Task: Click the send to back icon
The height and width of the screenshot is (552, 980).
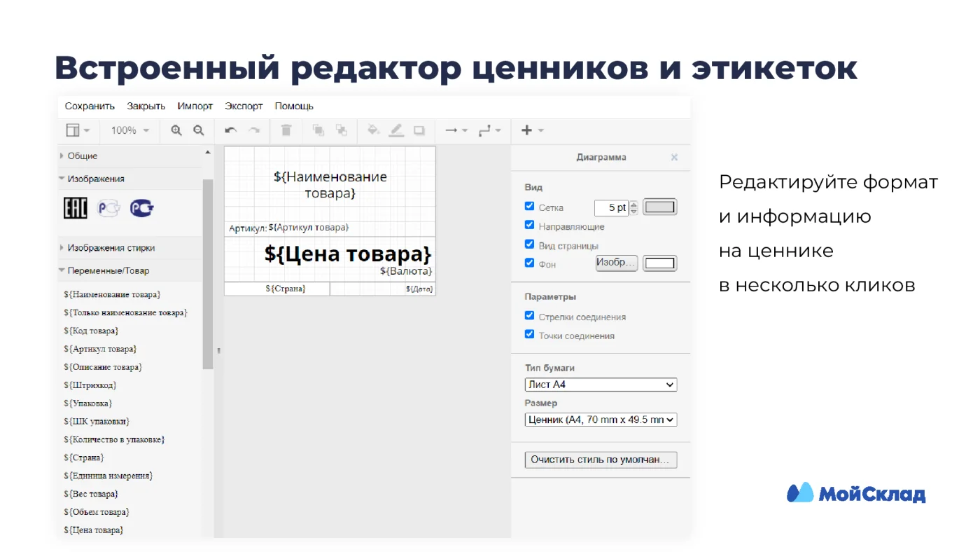Action: click(x=341, y=130)
